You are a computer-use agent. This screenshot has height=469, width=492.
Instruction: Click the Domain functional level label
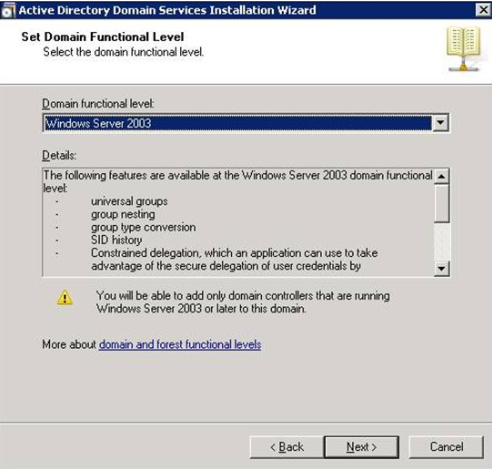(x=98, y=104)
